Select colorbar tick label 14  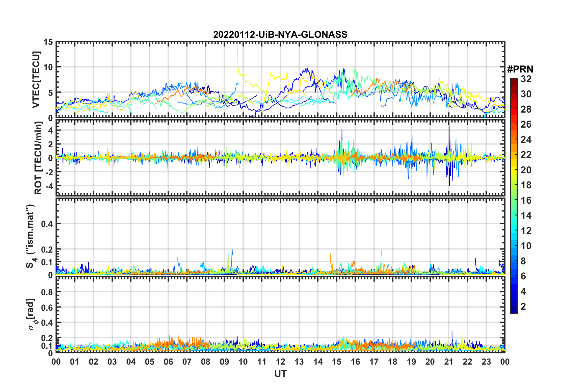tap(526, 215)
